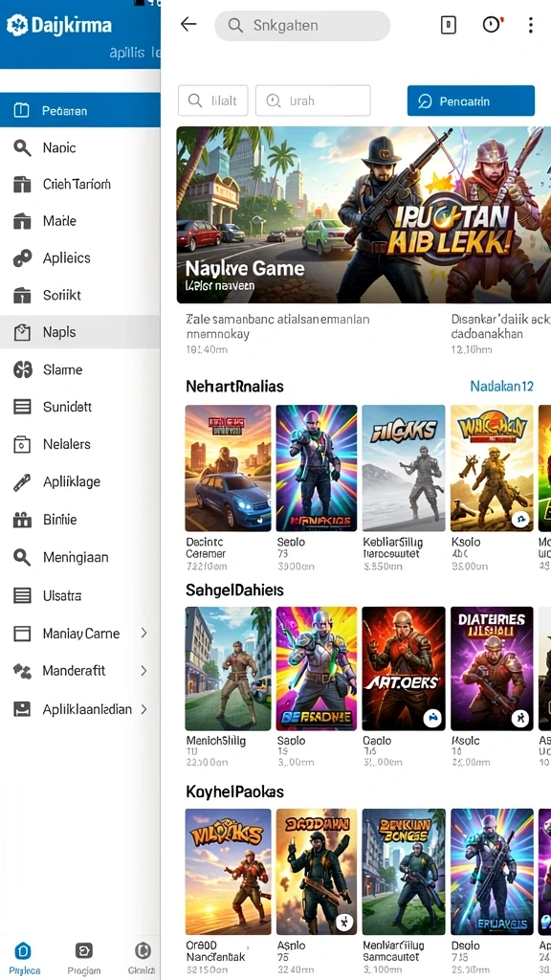
Task: Click the back arrow icon
Action: pyautogui.click(x=188, y=25)
